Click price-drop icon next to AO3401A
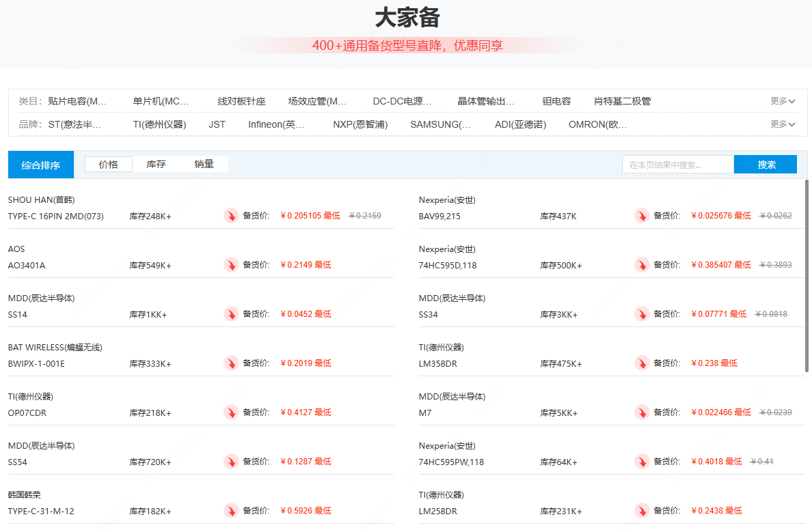This screenshot has height=532, width=812. tap(231, 265)
